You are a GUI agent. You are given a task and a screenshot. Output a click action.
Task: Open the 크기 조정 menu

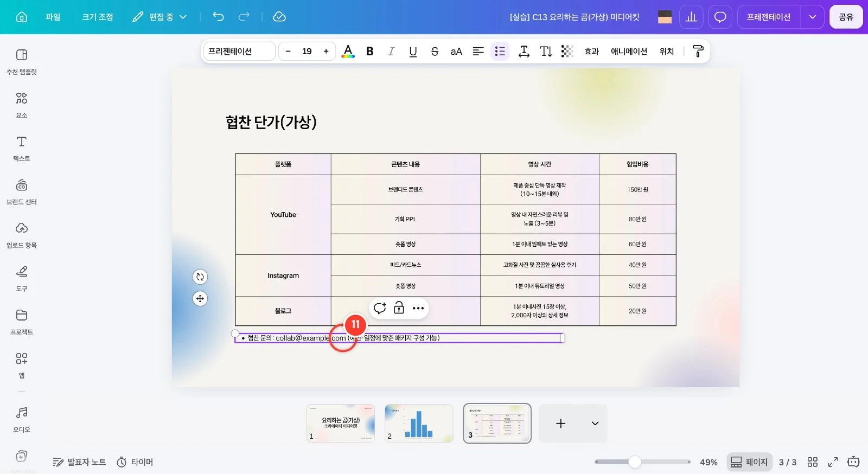pos(98,17)
